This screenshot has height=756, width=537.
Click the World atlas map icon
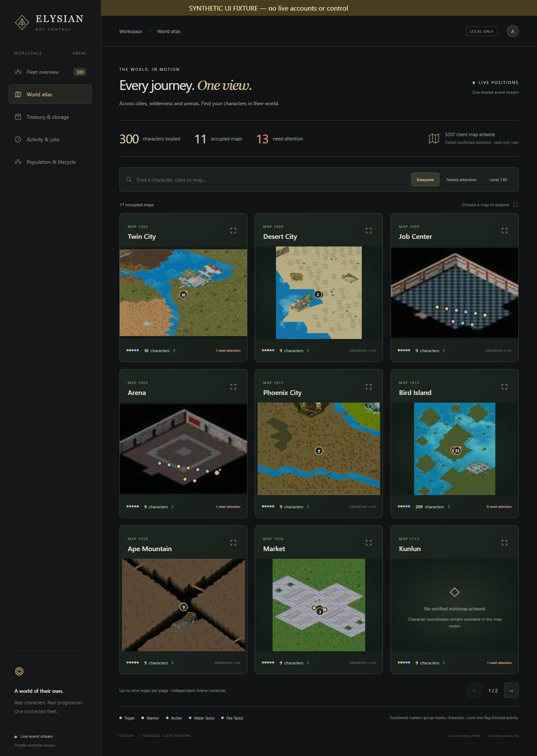pyautogui.click(x=18, y=95)
